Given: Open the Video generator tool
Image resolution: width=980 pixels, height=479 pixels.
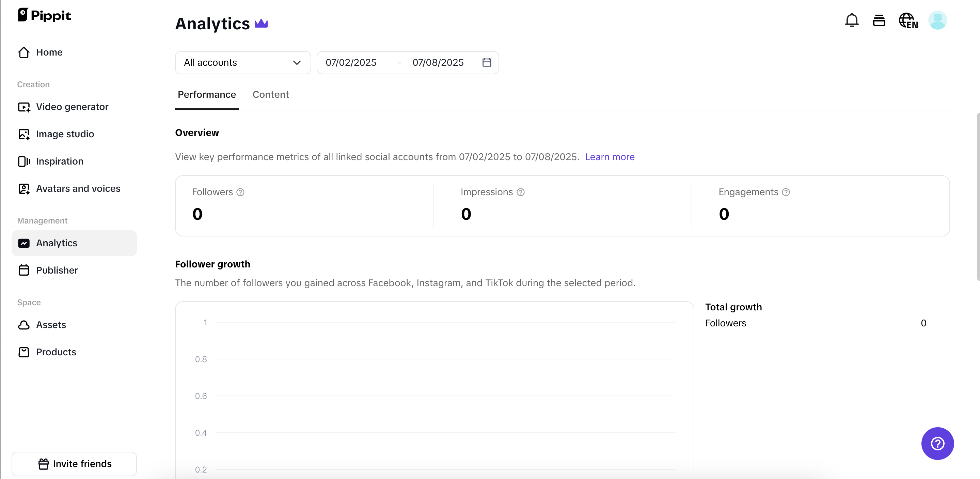Looking at the screenshot, I should pos(72,107).
